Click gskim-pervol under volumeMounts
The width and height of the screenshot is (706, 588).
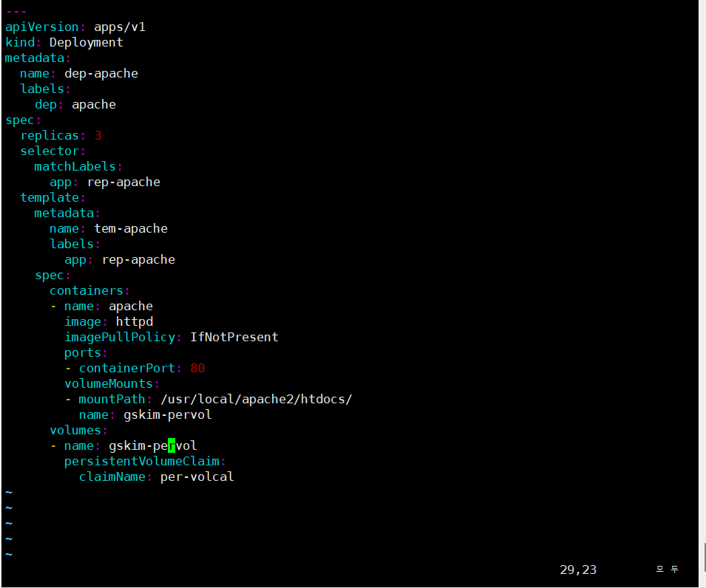168,415
